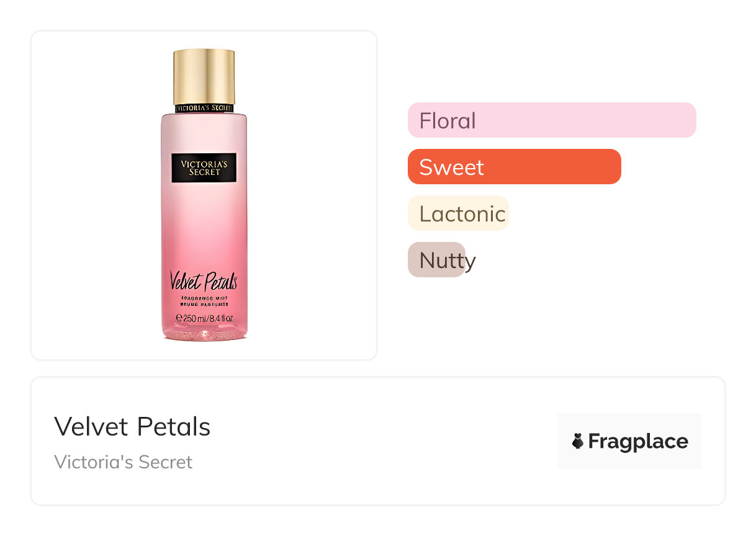Click the Fragplace perfume bottle logo icon
Viewport: 756px width, 536px height.
578,441
